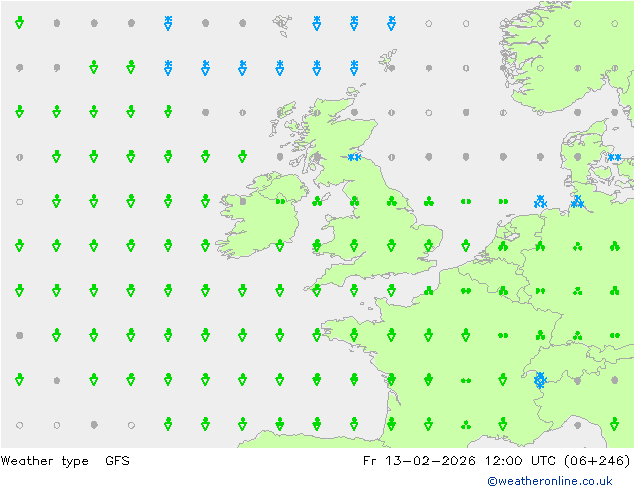Click the 'Fr 13-02-2026' date text
The image size is (634, 490).
[419, 460]
